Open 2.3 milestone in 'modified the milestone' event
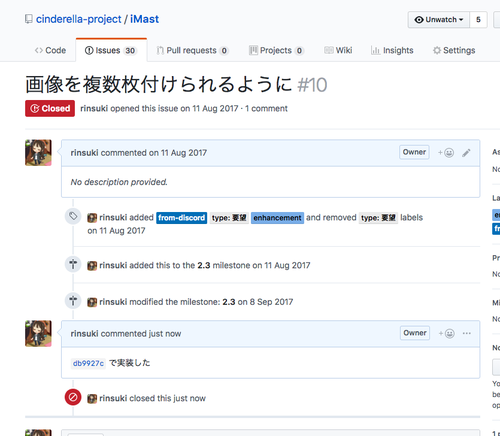This screenshot has height=436, width=500. (229, 302)
